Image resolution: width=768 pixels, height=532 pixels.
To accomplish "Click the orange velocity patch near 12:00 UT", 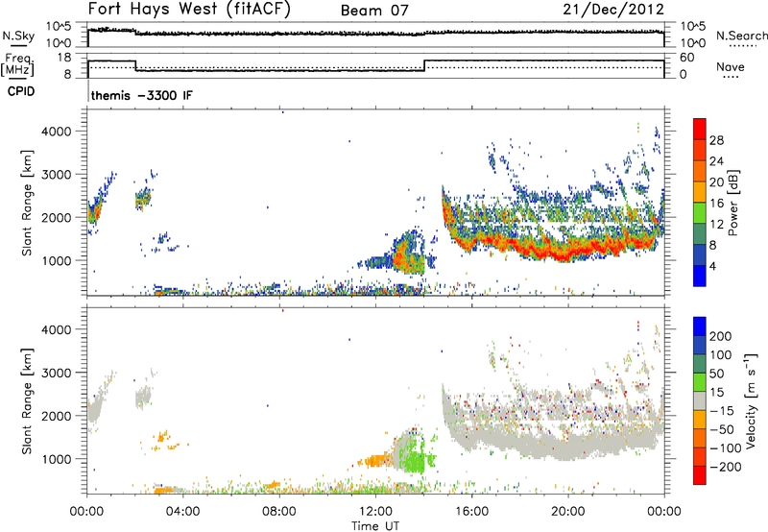I will (376, 461).
